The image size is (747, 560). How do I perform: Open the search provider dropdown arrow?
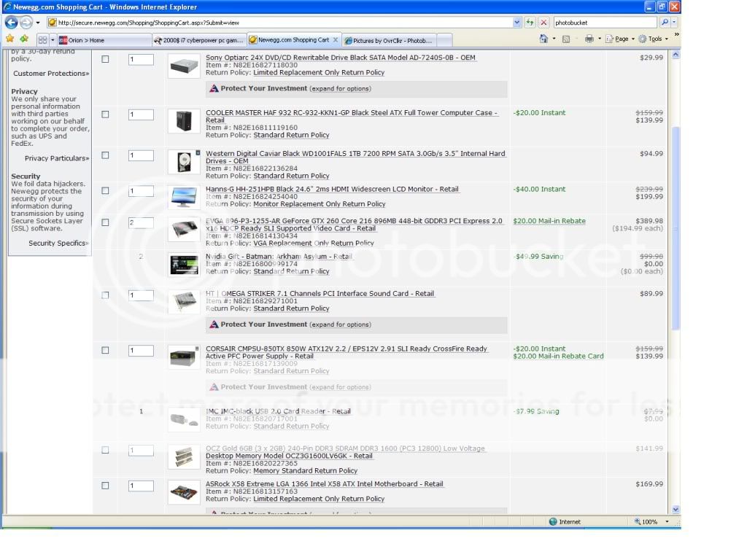click(x=673, y=23)
